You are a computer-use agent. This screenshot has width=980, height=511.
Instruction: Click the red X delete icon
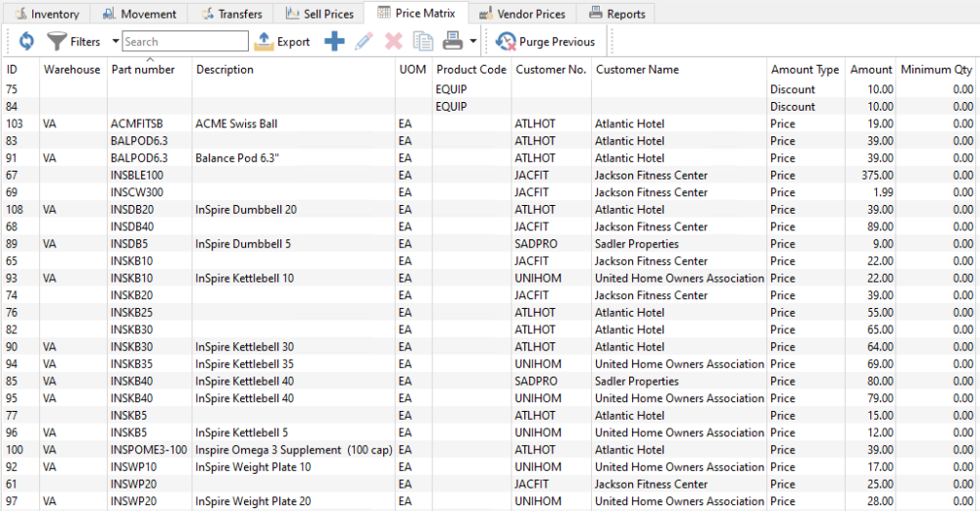click(x=393, y=42)
